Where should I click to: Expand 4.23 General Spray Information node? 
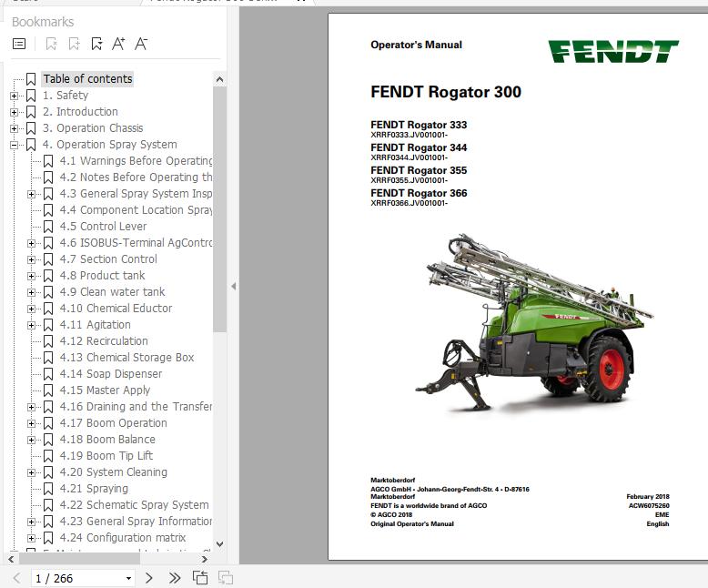pyautogui.click(x=31, y=522)
